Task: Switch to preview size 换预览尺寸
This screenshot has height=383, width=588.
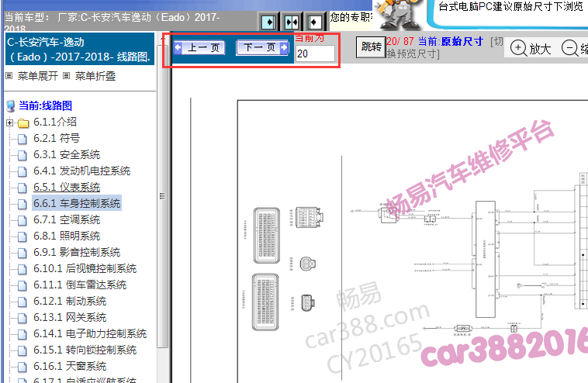Action: 413,53
